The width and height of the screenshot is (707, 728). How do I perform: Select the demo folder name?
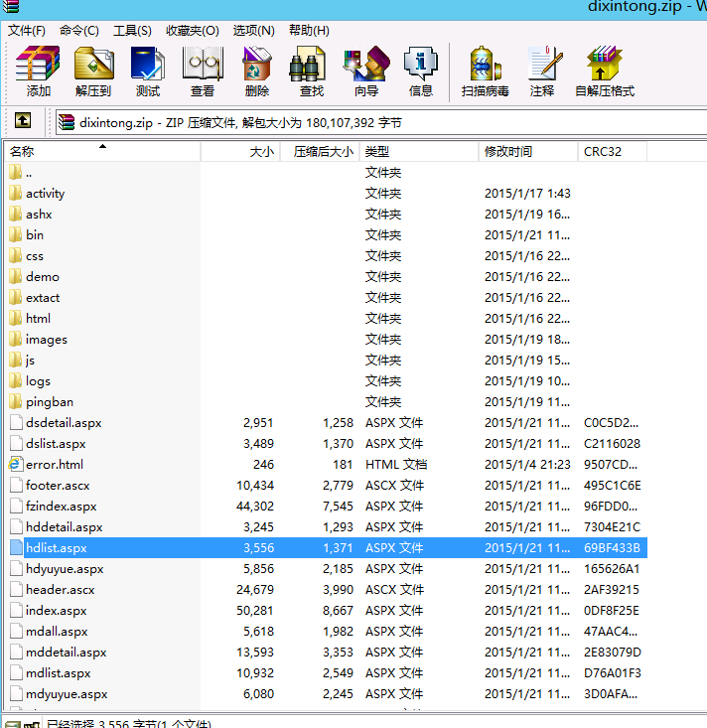click(x=43, y=277)
